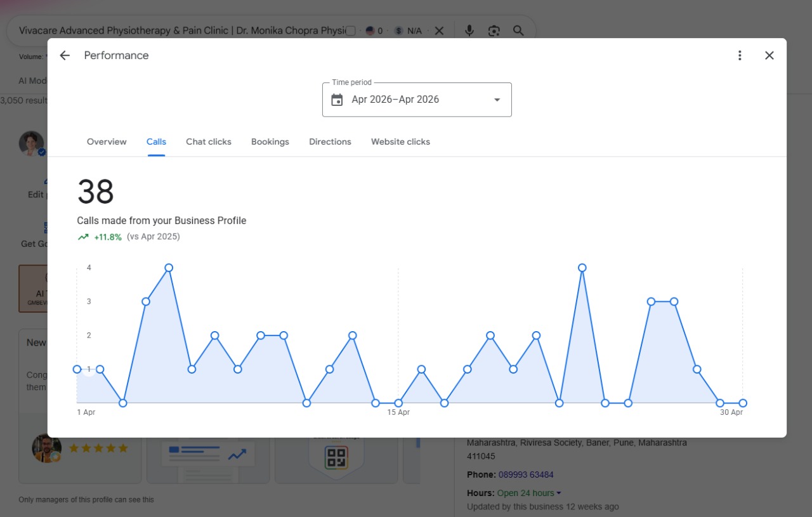The height and width of the screenshot is (517, 812).
Task: Call phone number 089993 63484 link
Action: 526,474
